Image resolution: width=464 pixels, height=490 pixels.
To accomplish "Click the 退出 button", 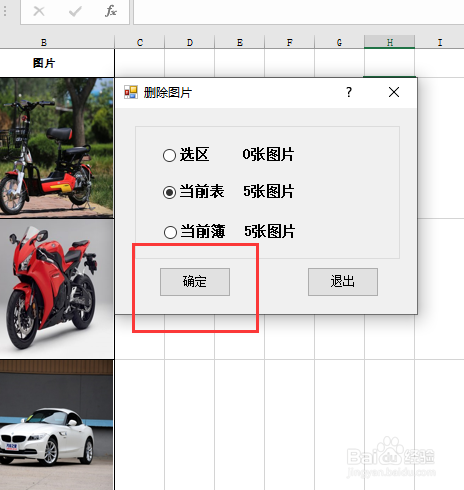I will pyautogui.click(x=343, y=282).
